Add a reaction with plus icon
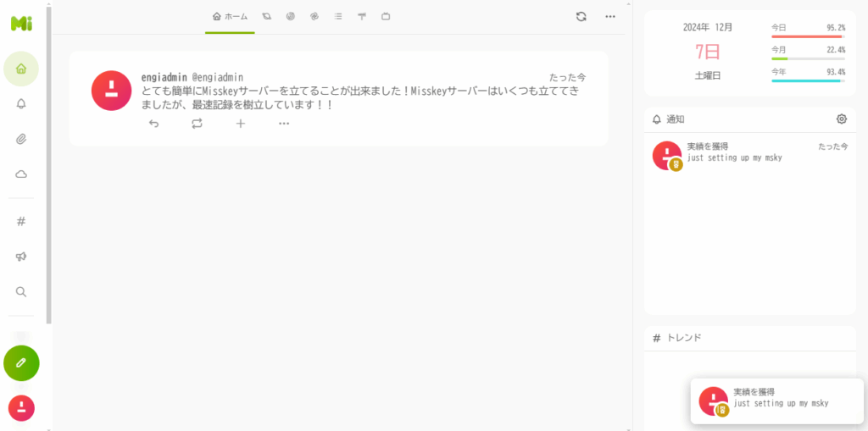Screen dimensions: 868x431 click(240, 124)
